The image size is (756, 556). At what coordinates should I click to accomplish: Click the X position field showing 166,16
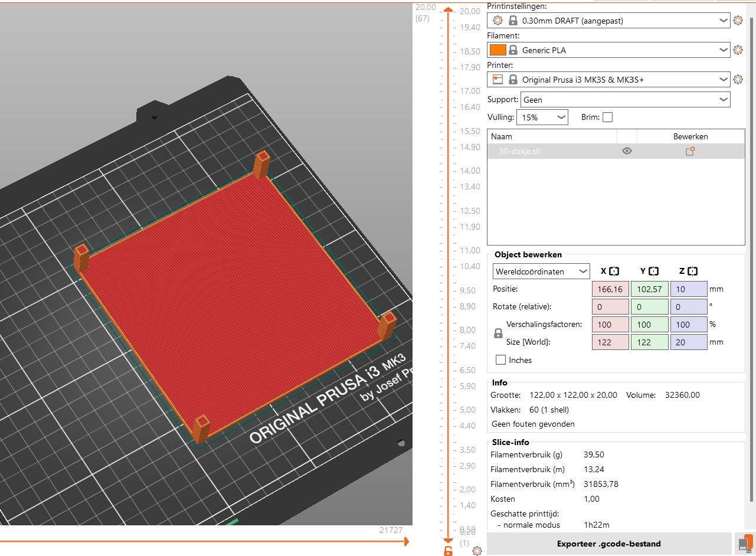pyautogui.click(x=610, y=289)
